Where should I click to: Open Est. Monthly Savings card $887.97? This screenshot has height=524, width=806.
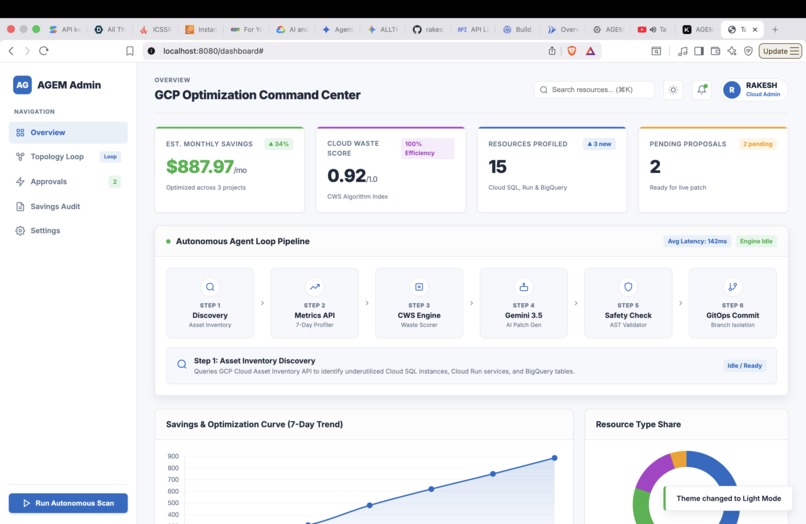point(229,169)
